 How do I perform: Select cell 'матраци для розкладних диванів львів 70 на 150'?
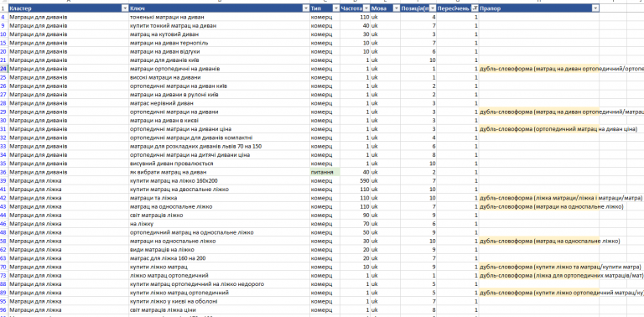pyautogui.click(x=219, y=147)
